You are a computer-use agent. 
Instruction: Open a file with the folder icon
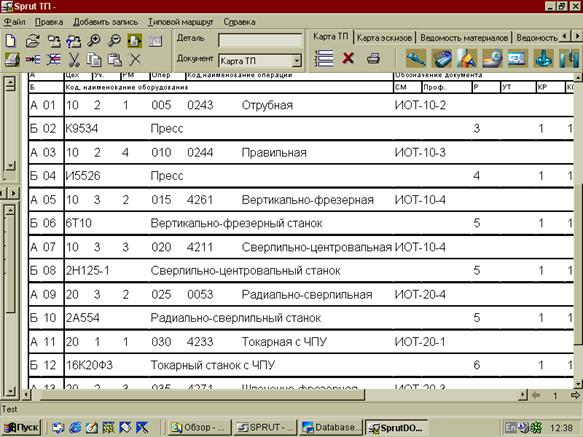coord(33,41)
